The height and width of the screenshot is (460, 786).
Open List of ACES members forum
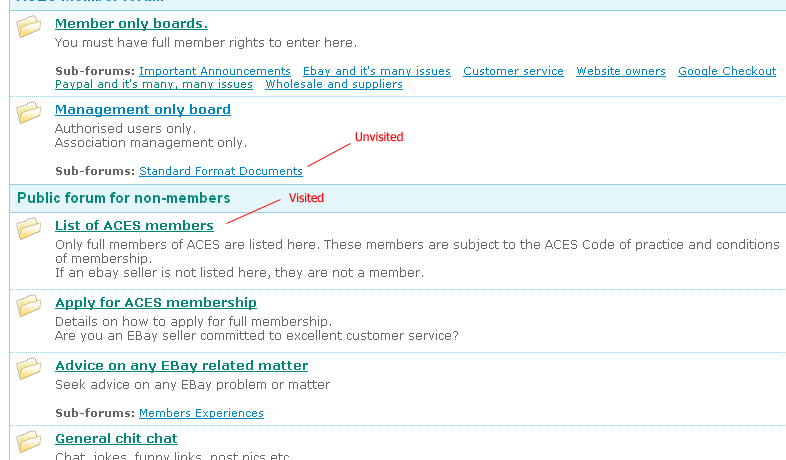pyautogui.click(x=134, y=226)
